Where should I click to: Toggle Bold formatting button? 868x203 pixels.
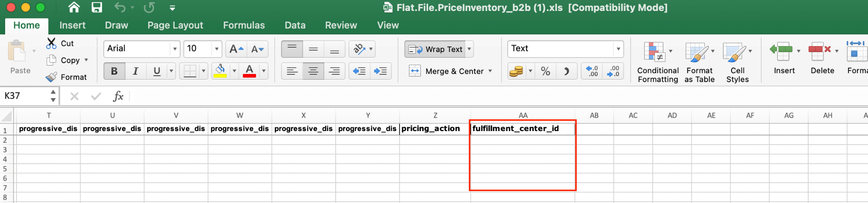pyautogui.click(x=114, y=71)
